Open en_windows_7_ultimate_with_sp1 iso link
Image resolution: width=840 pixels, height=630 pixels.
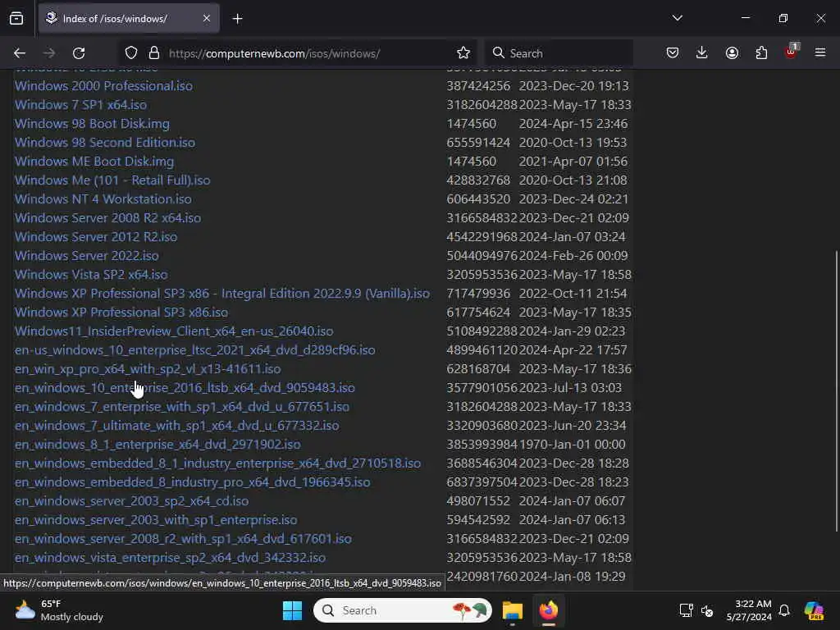177,426
